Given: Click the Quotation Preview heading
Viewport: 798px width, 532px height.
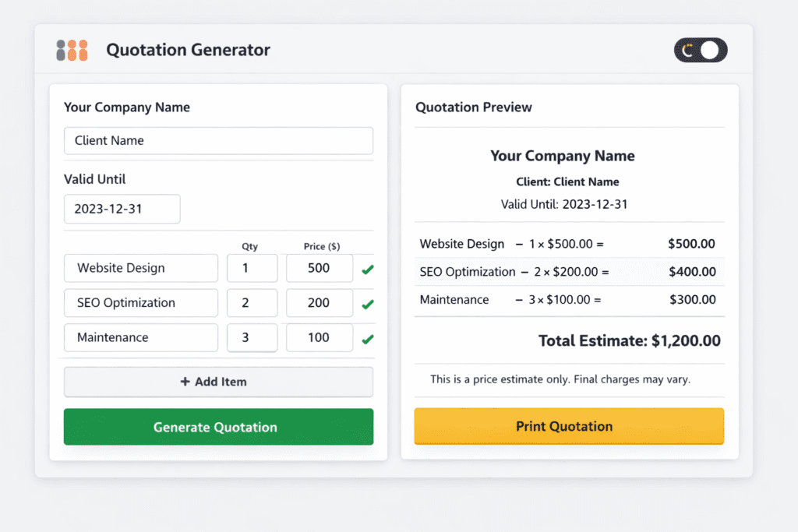Looking at the screenshot, I should click(474, 107).
